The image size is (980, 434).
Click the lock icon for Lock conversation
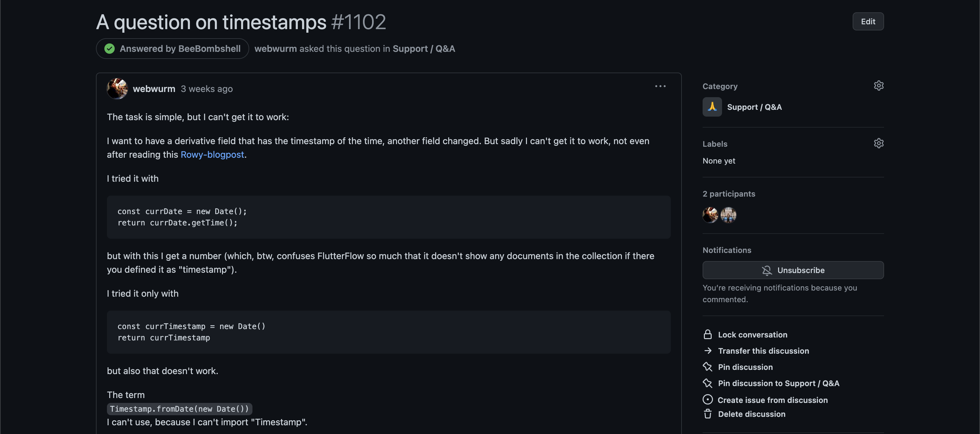pos(707,335)
